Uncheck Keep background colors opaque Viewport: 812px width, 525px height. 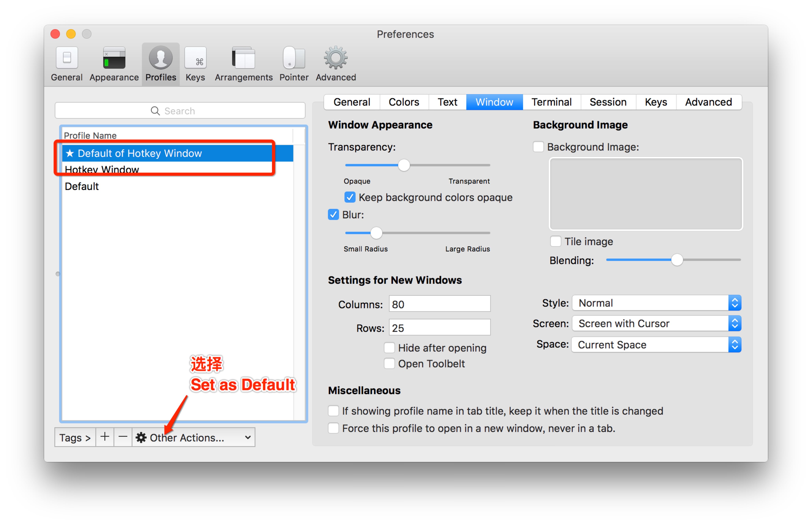pos(350,197)
